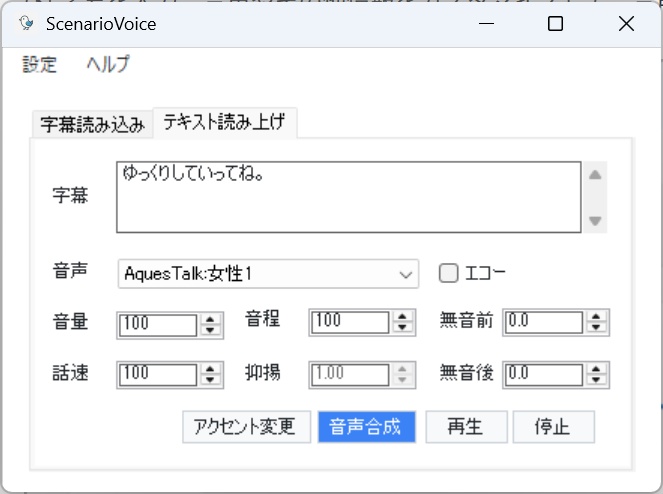The width and height of the screenshot is (663, 494).
Task: Increase 話速 with the up arrow
Action: pyautogui.click(x=210, y=369)
